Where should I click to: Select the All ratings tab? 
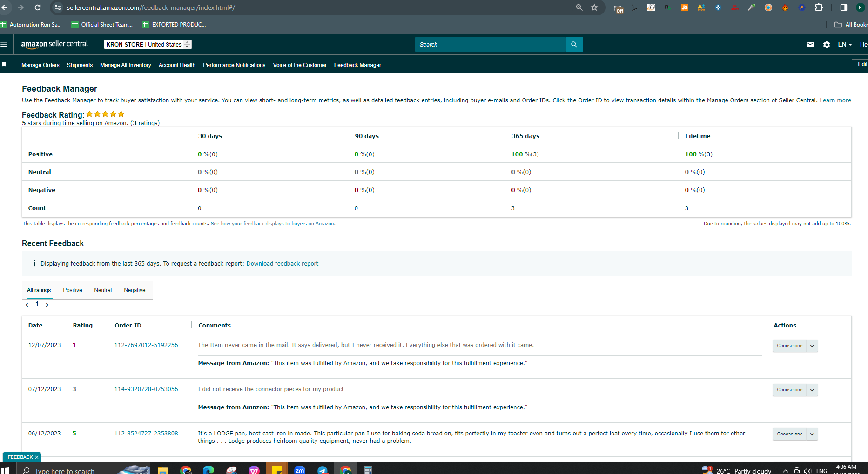point(39,290)
